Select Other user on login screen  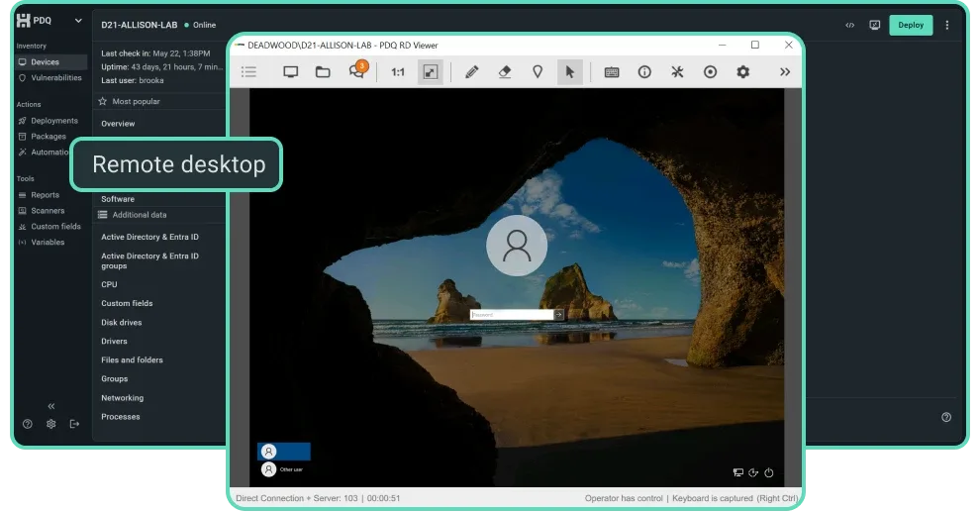(x=282, y=469)
